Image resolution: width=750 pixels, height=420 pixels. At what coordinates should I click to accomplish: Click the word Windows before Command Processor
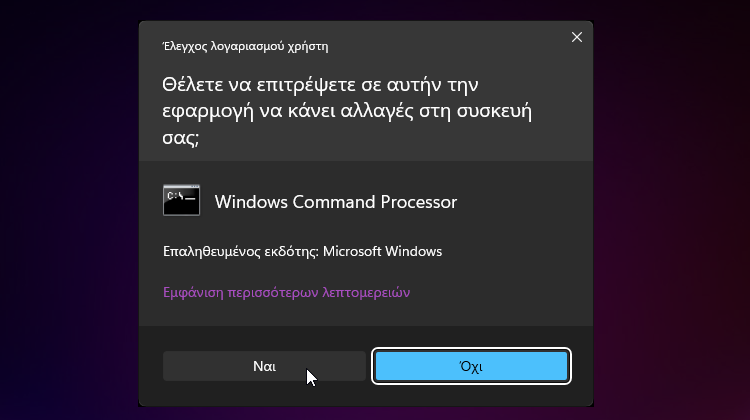pyautogui.click(x=251, y=202)
